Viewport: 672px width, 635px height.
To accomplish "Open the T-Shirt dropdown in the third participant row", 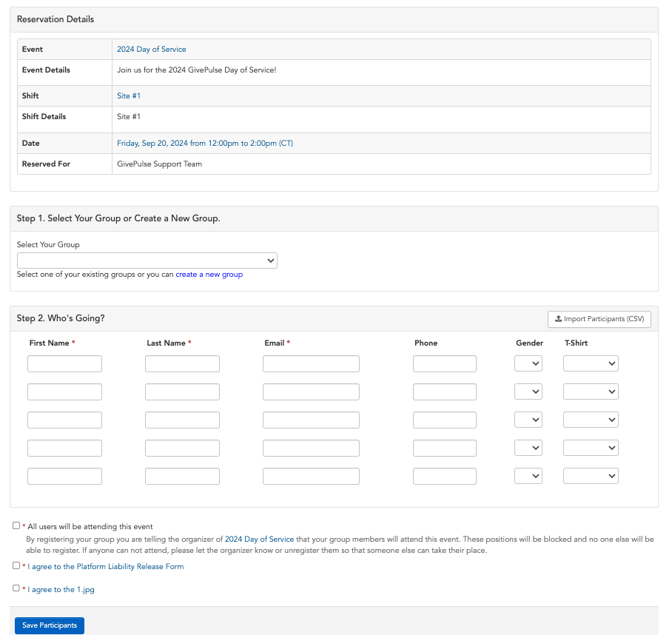I will click(x=591, y=420).
